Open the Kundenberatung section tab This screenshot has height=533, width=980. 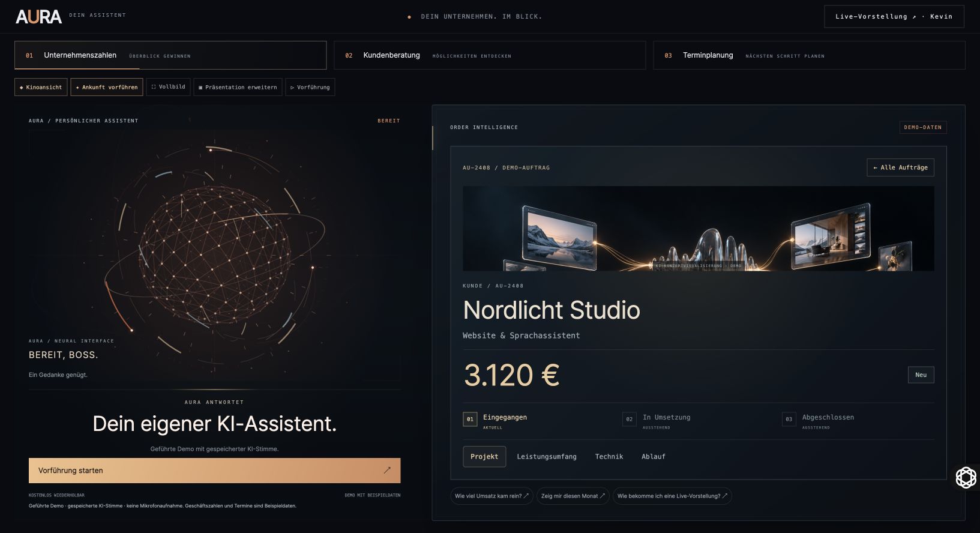(490, 55)
